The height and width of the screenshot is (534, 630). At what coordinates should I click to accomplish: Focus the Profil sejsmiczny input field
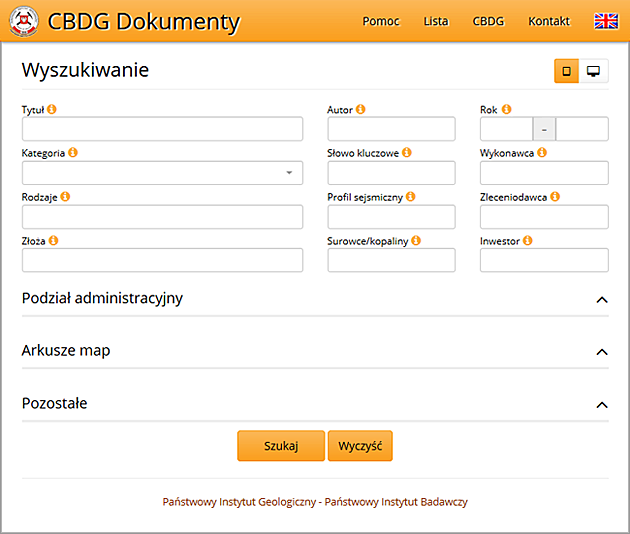(x=391, y=217)
